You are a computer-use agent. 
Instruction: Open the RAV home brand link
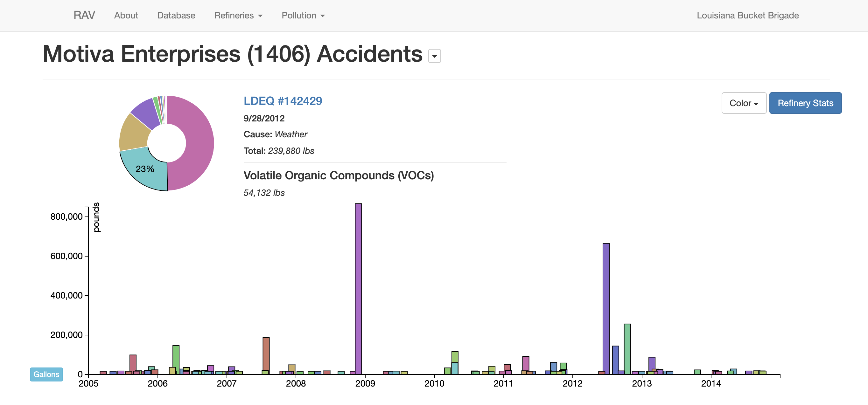tap(84, 16)
